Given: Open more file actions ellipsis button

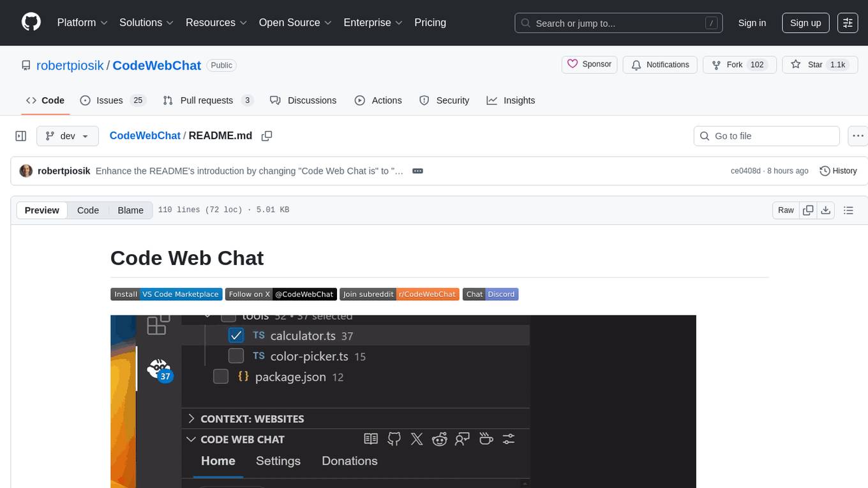Looking at the screenshot, I should (858, 136).
